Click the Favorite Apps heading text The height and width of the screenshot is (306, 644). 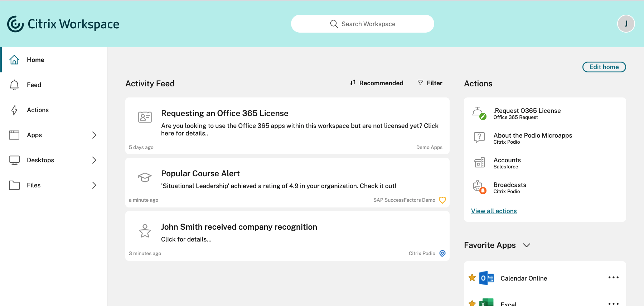point(490,245)
